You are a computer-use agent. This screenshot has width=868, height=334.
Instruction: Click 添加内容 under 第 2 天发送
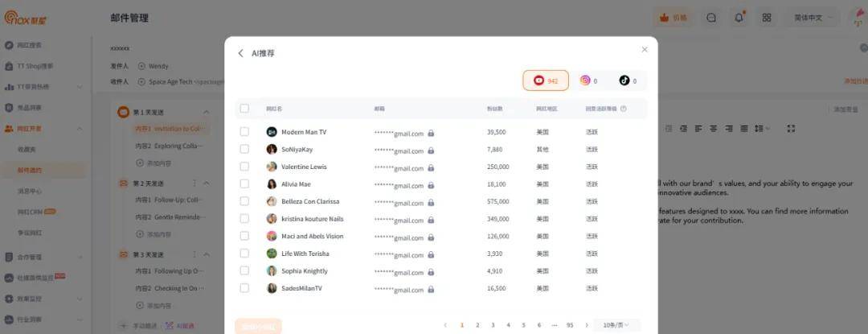[154, 234]
